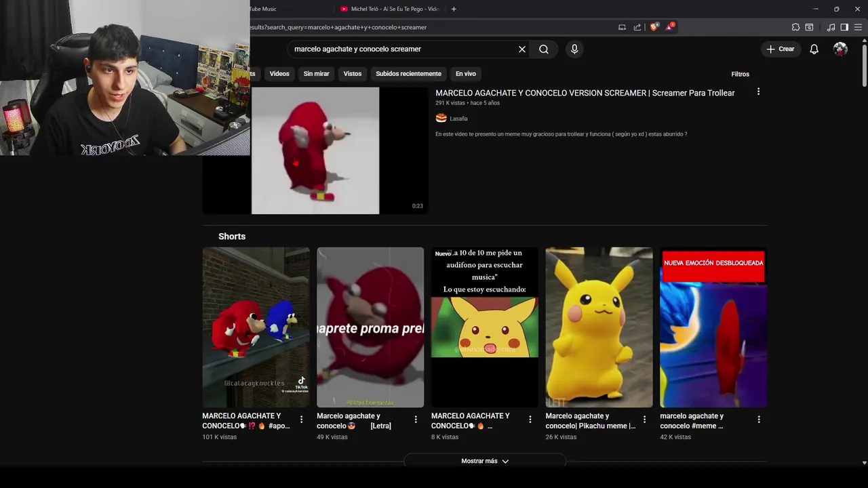Toggle the browser sidebar panel icon
Image resolution: width=868 pixels, height=488 pixels.
844,27
